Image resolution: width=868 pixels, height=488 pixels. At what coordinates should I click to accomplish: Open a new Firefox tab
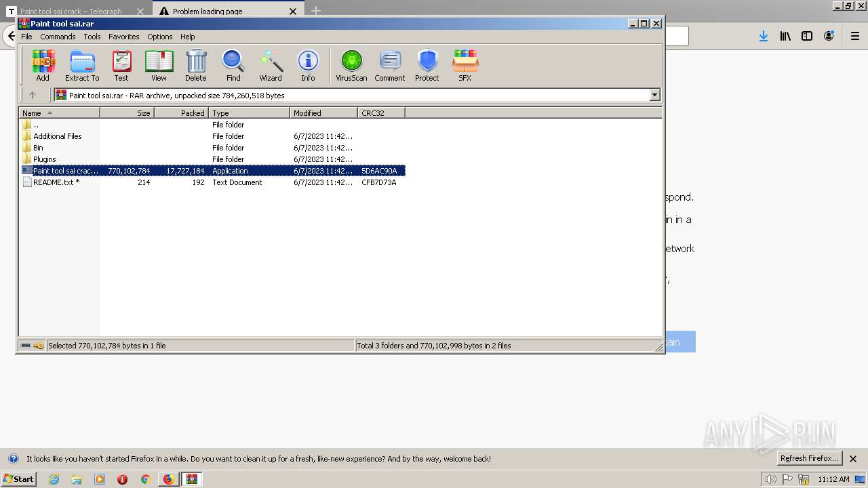tap(316, 11)
